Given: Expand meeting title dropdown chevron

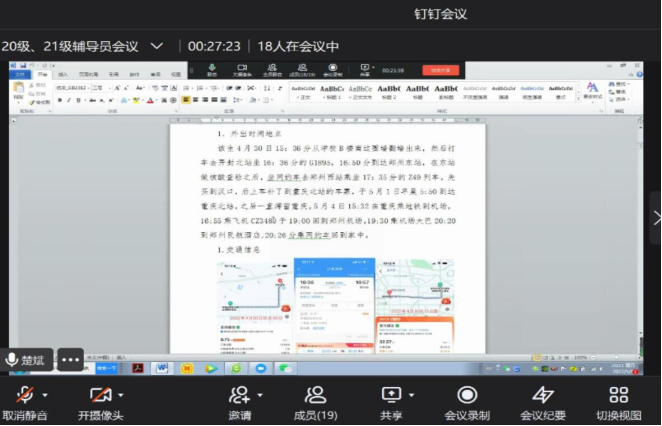Looking at the screenshot, I should pos(157,46).
